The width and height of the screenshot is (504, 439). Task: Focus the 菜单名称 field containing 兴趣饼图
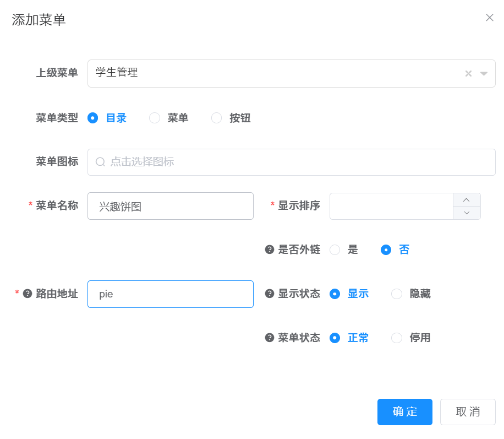171,206
